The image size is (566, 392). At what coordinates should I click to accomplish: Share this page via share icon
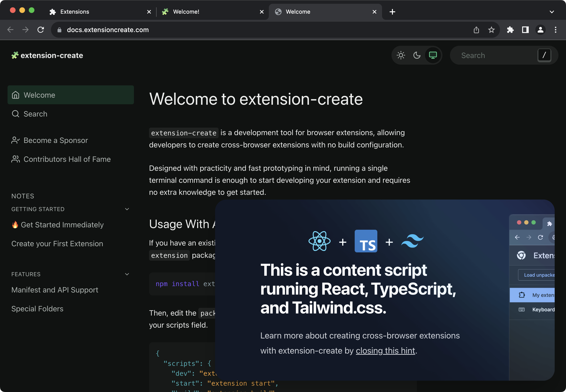coord(476,30)
